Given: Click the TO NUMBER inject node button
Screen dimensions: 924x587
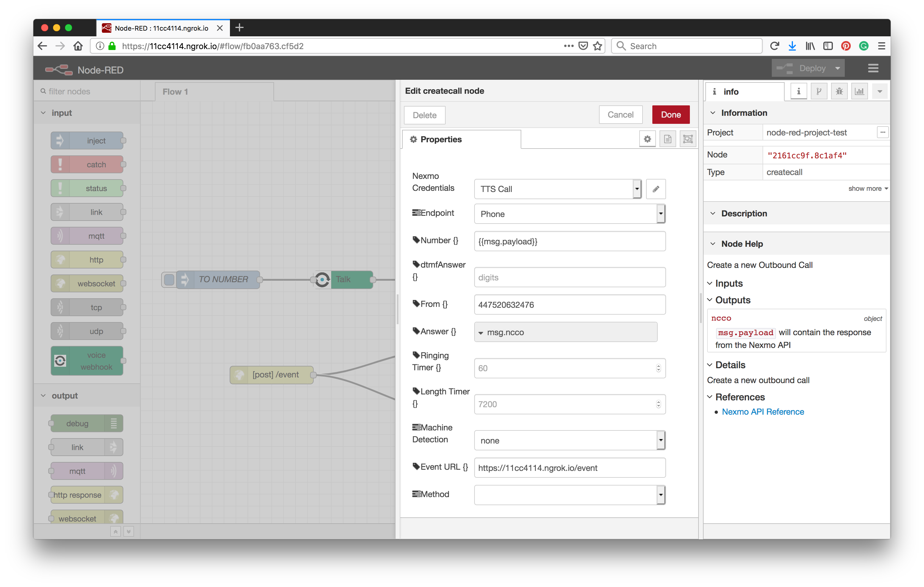Looking at the screenshot, I should point(169,279).
